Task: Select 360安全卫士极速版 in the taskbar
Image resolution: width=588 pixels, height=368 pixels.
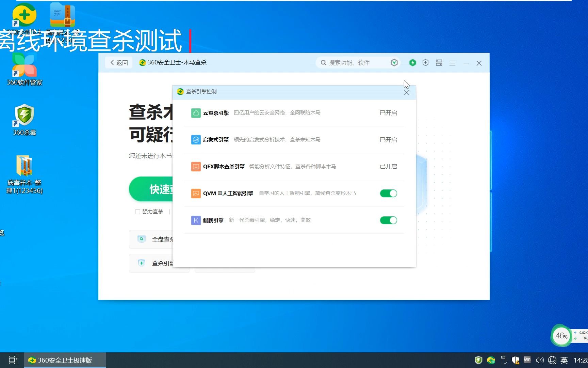Action: (x=64, y=360)
